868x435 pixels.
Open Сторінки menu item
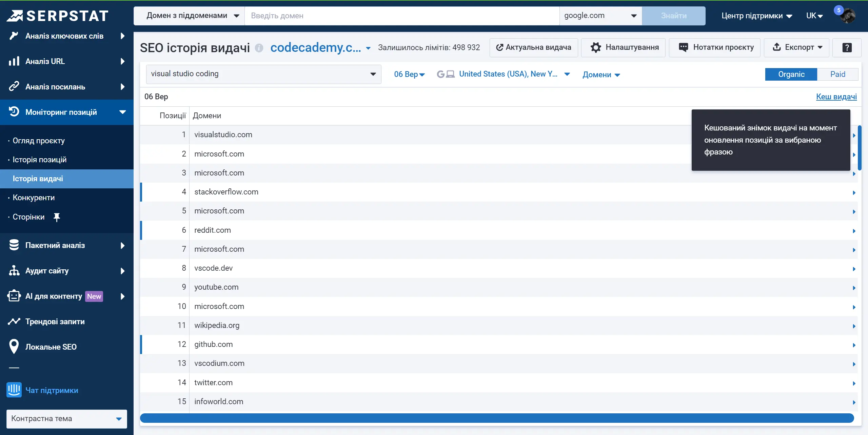click(x=28, y=217)
